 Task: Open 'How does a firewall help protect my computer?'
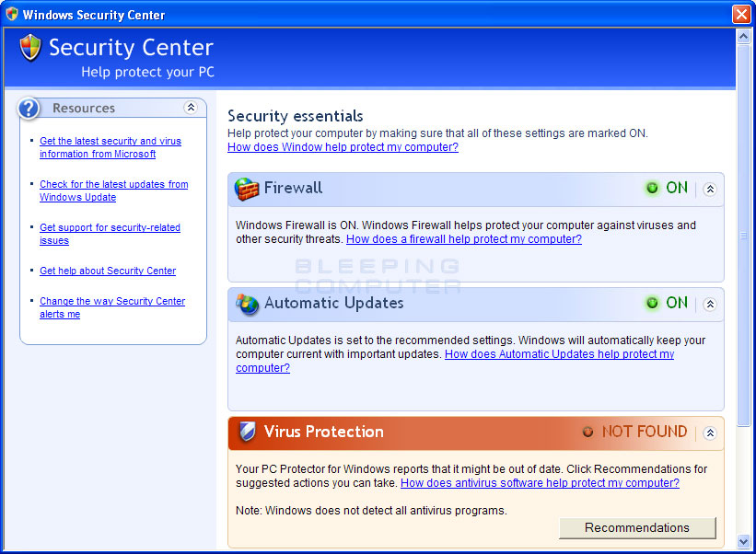(x=463, y=238)
